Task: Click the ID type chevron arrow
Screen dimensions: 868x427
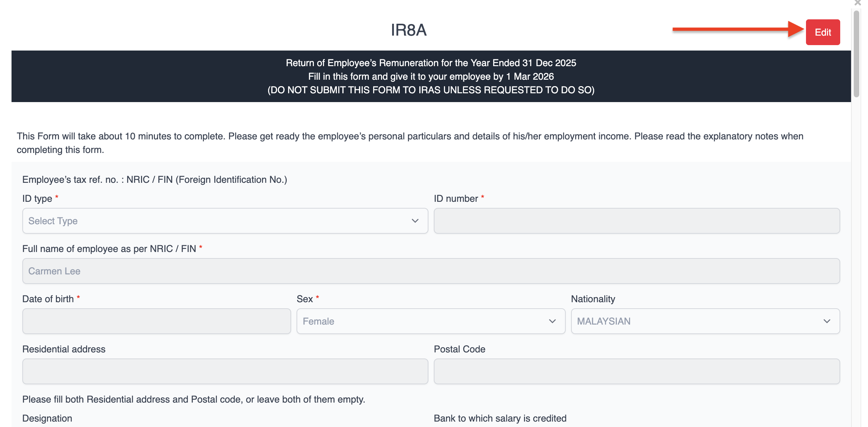Action: (415, 221)
